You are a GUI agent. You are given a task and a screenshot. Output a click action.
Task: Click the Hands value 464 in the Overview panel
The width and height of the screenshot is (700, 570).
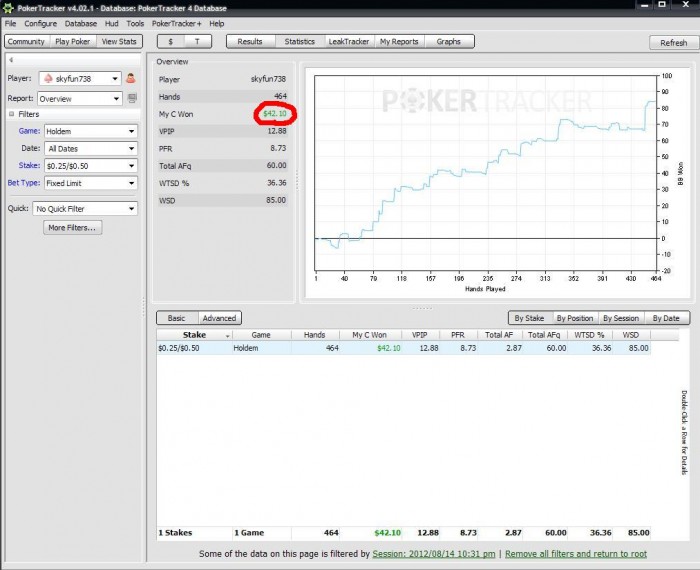[x=280, y=96]
